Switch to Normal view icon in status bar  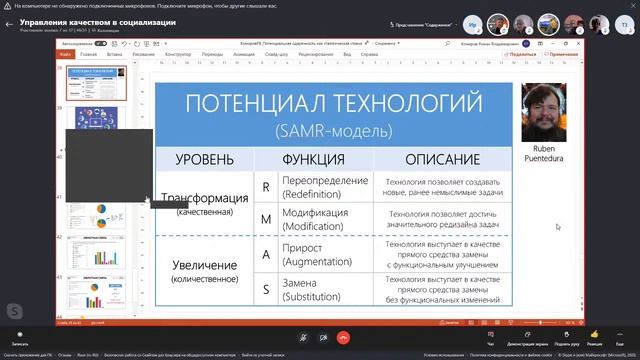pyautogui.click(x=471, y=322)
